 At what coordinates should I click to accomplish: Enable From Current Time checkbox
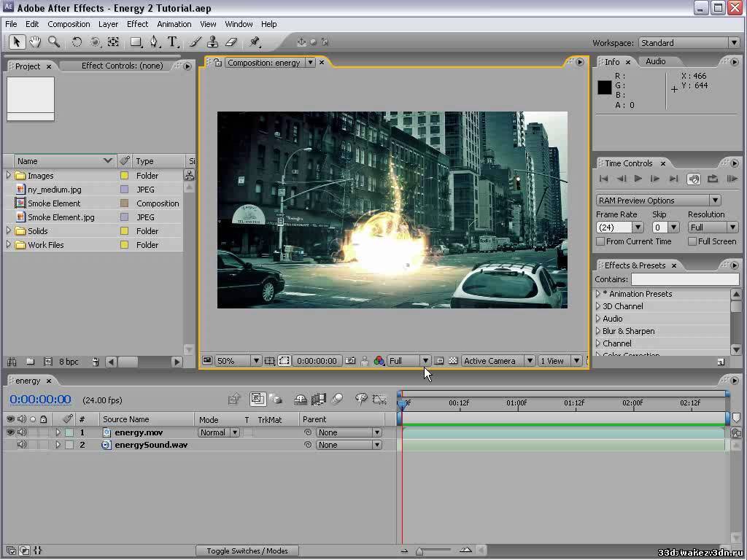[601, 241]
